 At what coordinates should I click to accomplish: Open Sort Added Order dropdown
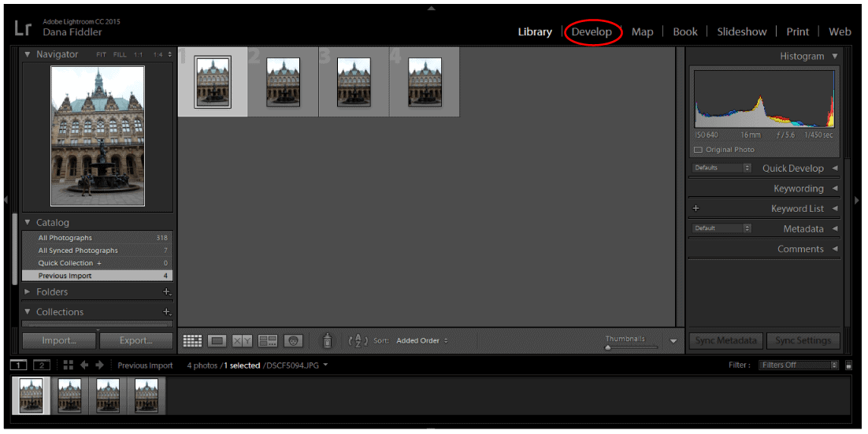pos(422,340)
